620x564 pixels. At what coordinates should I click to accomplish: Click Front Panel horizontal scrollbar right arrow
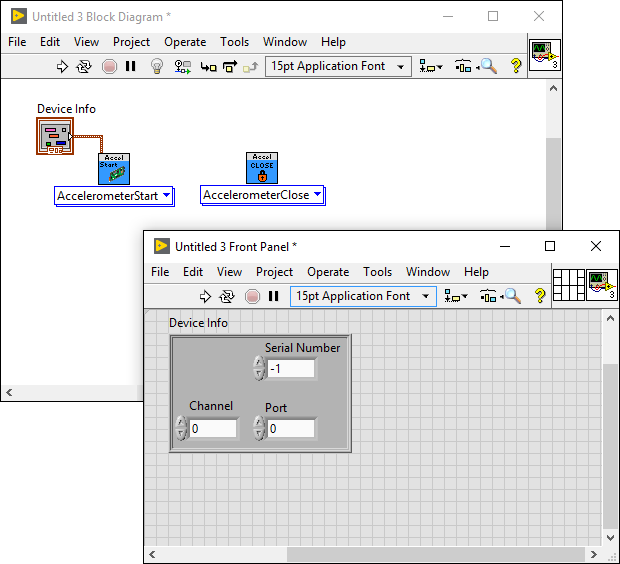pos(593,555)
